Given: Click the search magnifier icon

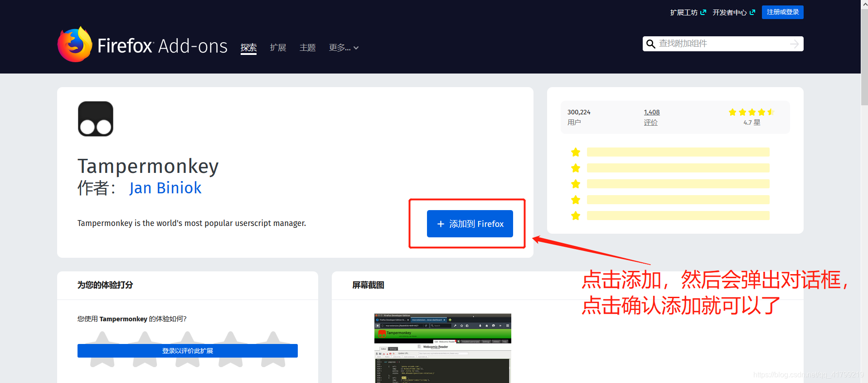Looking at the screenshot, I should tap(650, 44).
